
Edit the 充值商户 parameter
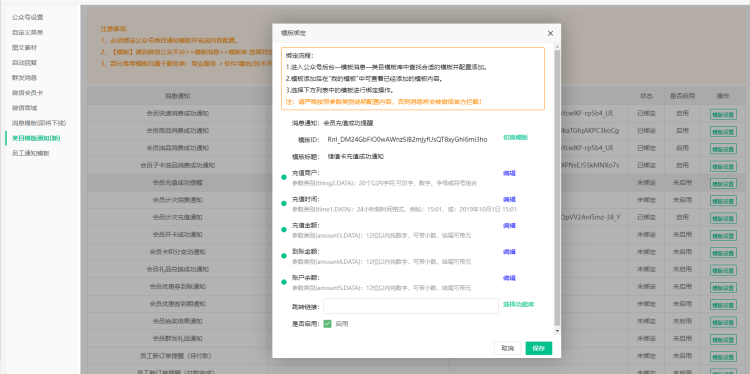509,173
